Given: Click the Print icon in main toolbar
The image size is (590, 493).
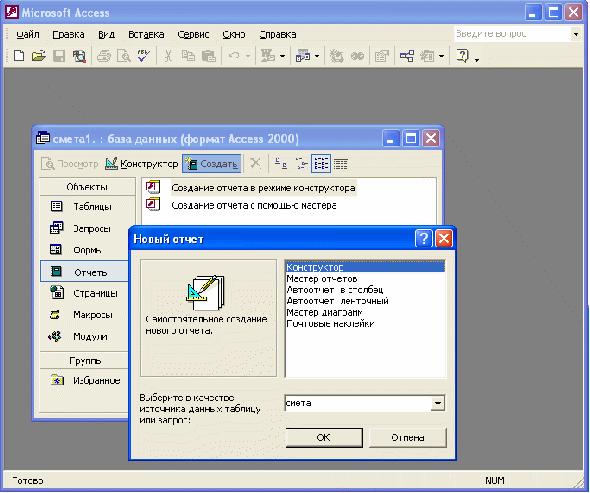Looking at the screenshot, I should [x=104, y=56].
